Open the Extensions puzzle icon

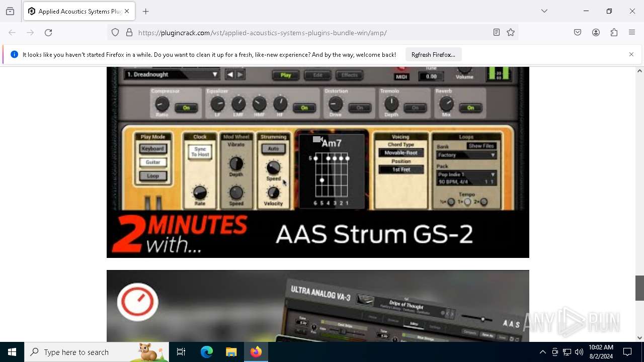click(614, 33)
